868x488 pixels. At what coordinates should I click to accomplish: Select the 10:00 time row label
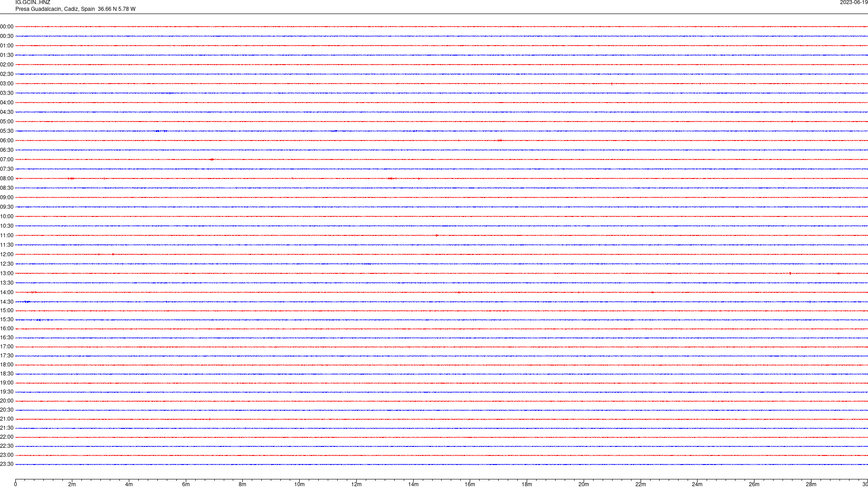tap(7, 216)
